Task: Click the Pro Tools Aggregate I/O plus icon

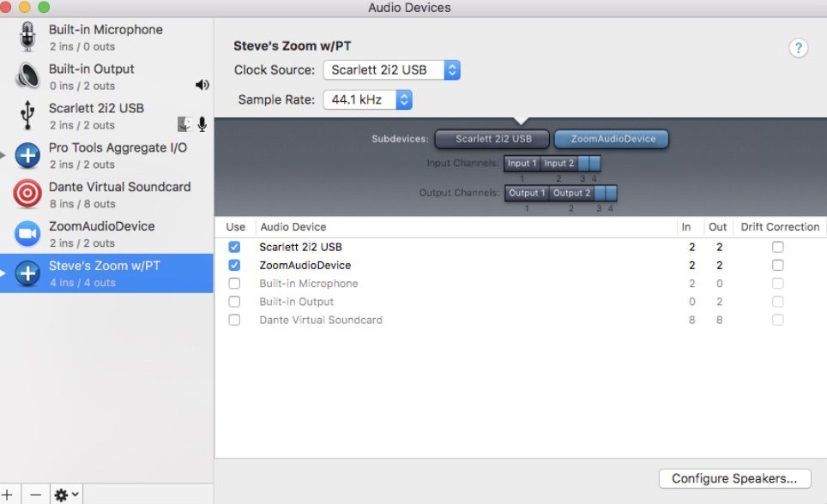Action: point(27,155)
